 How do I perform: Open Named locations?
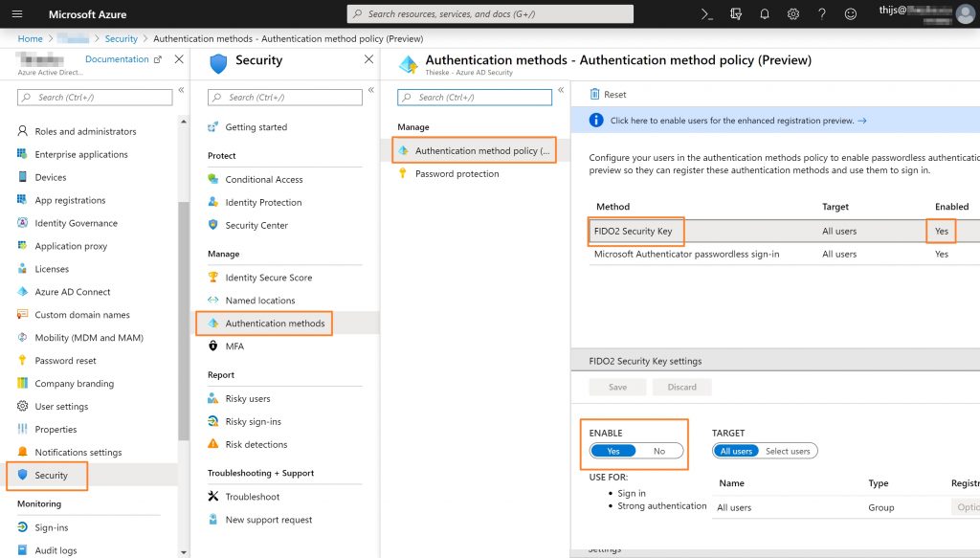[x=260, y=301]
